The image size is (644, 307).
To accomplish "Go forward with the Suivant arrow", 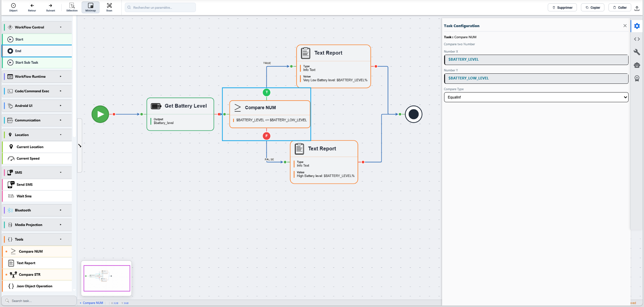I will coord(50,7).
